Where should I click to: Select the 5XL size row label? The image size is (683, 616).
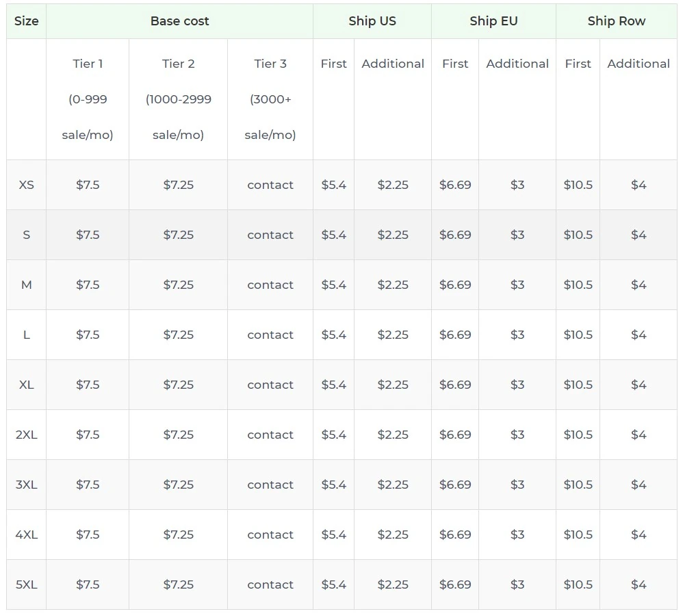tap(25, 585)
